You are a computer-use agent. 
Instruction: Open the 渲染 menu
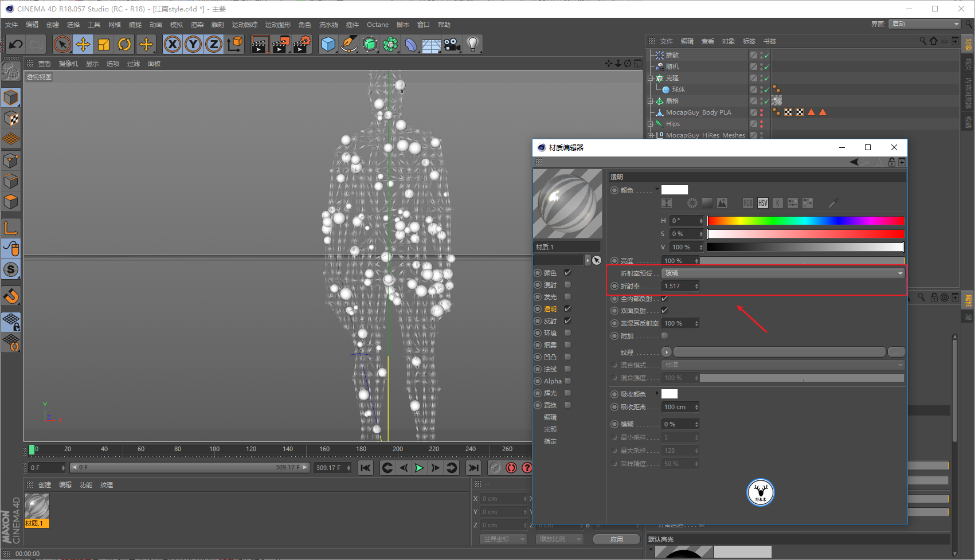(197, 25)
